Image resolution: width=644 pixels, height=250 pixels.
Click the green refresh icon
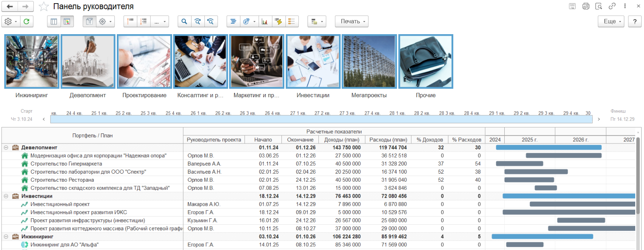coord(26,21)
